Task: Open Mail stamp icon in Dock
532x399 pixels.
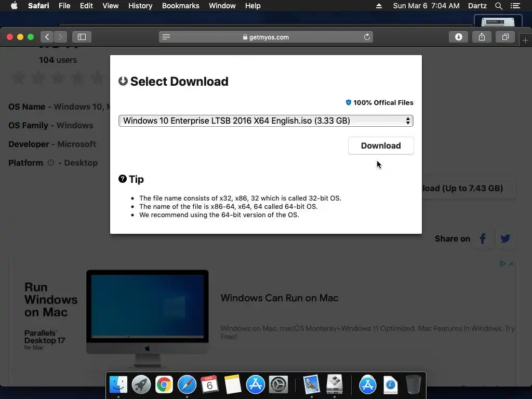Action: [312, 385]
